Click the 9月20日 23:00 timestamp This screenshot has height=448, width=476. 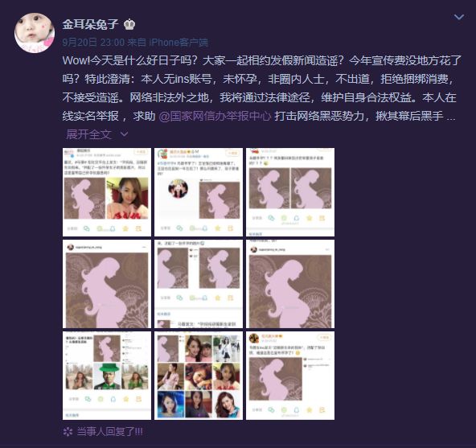coord(93,42)
